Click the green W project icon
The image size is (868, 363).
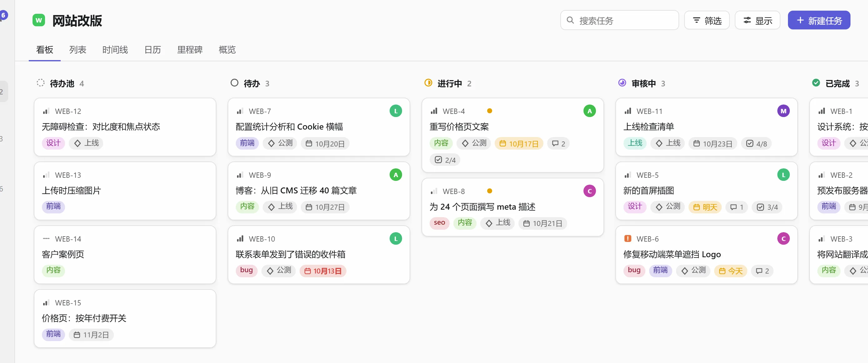pyautogui.click(x=39, y=20)
